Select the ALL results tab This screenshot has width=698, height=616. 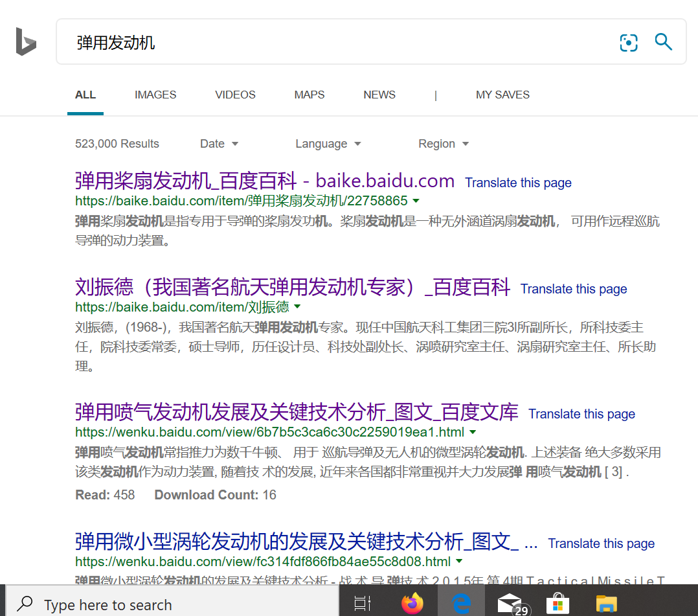[85, 95]
